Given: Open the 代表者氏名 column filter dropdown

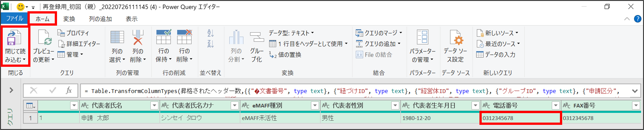Looking at the screenshot, I should 154,105.
